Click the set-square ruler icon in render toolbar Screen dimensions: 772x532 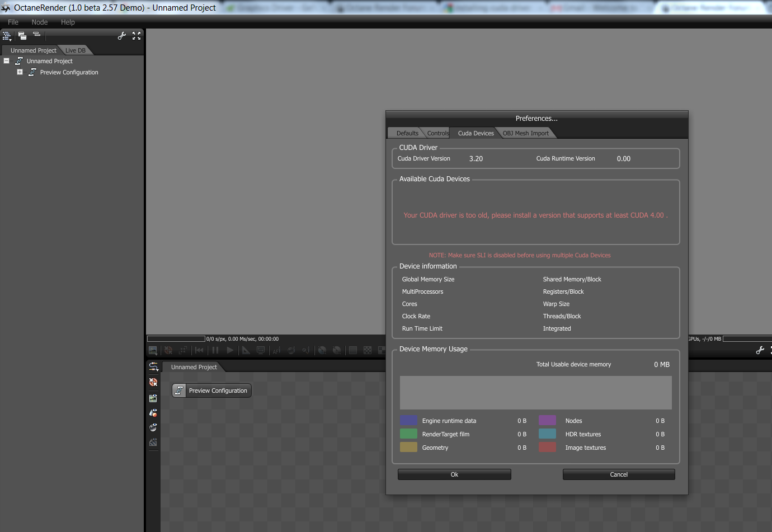(246, 350)
